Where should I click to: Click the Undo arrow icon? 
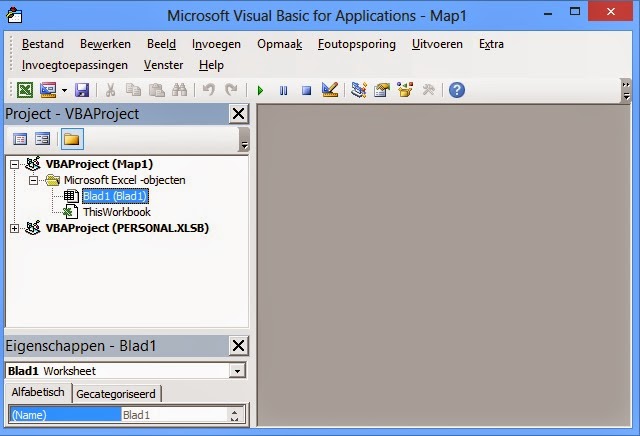point(209,90)
